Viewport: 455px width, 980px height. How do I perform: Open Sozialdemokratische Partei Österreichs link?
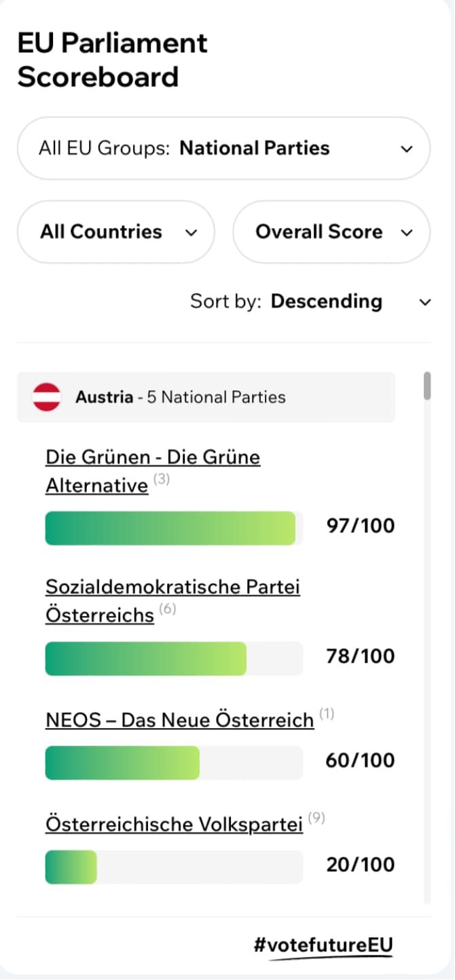(172, 600)
